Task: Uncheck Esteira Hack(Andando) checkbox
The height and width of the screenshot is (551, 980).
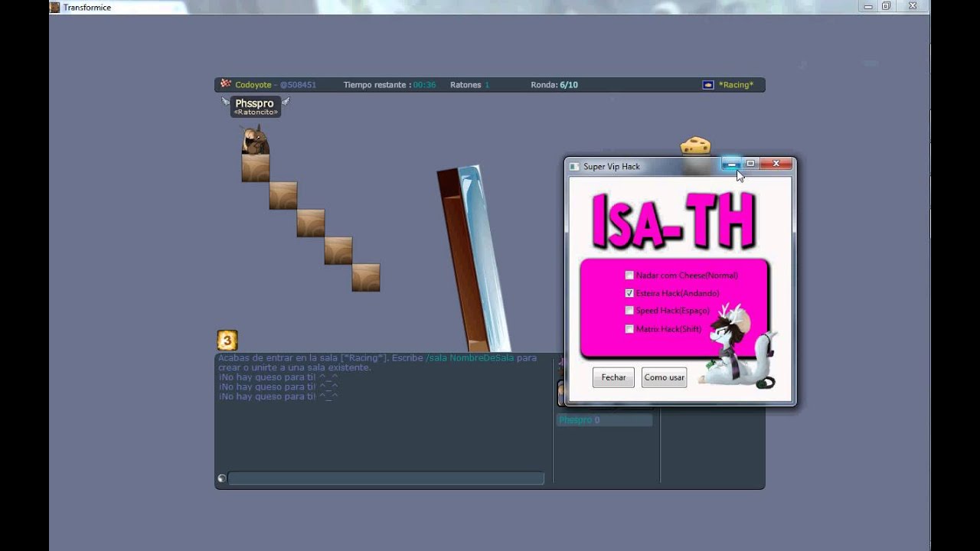Action: click(x=629, y=293)
